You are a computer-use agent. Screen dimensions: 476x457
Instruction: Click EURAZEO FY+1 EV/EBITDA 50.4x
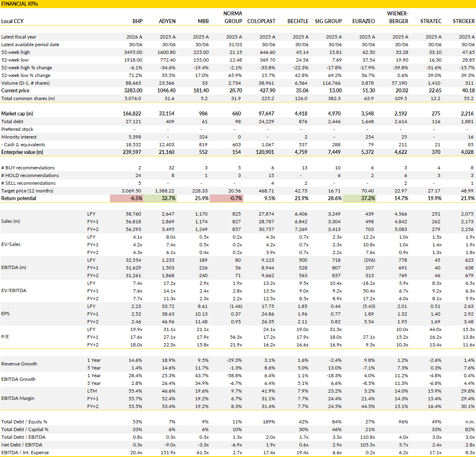pyautogui.click(x=369, y=291)
